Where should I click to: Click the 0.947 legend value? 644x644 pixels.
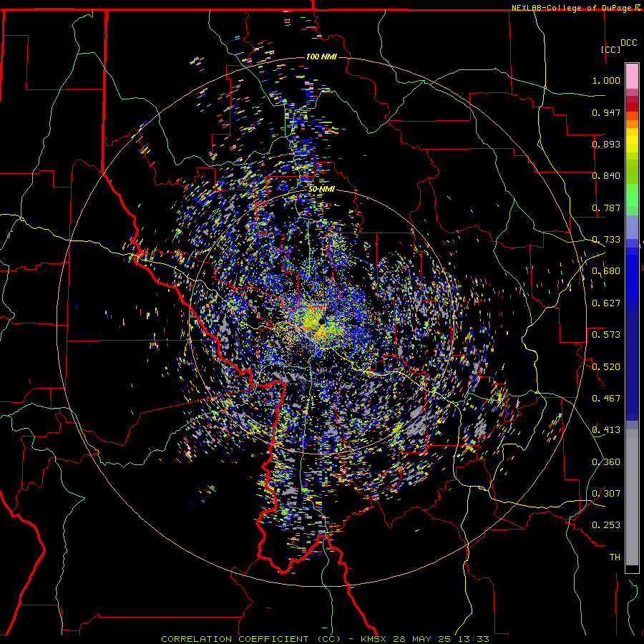click(606, 112)
